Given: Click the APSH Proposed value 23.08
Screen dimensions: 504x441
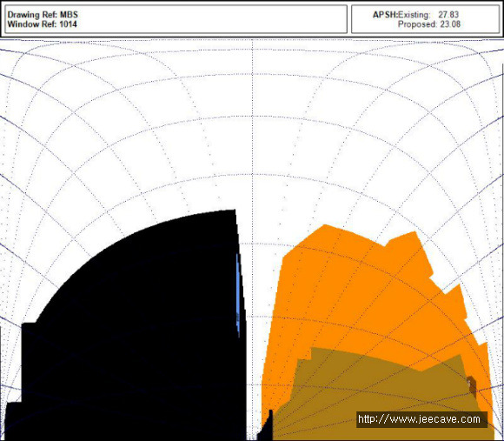Looking at the screenshot, I should [x=450, y=24].
